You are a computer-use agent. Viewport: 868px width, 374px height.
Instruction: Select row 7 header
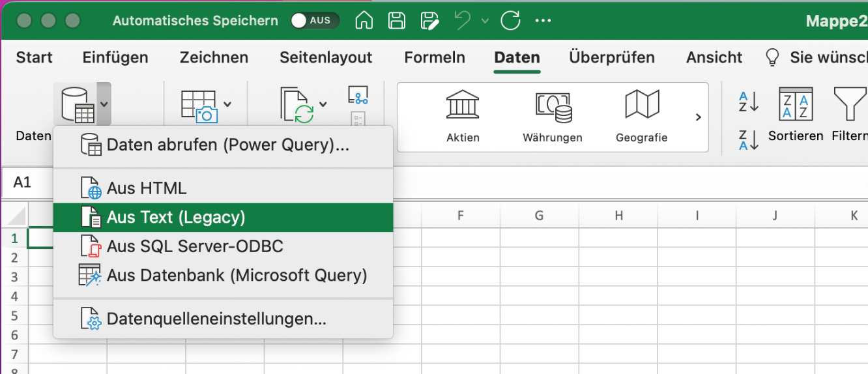(x=14, y=356)
